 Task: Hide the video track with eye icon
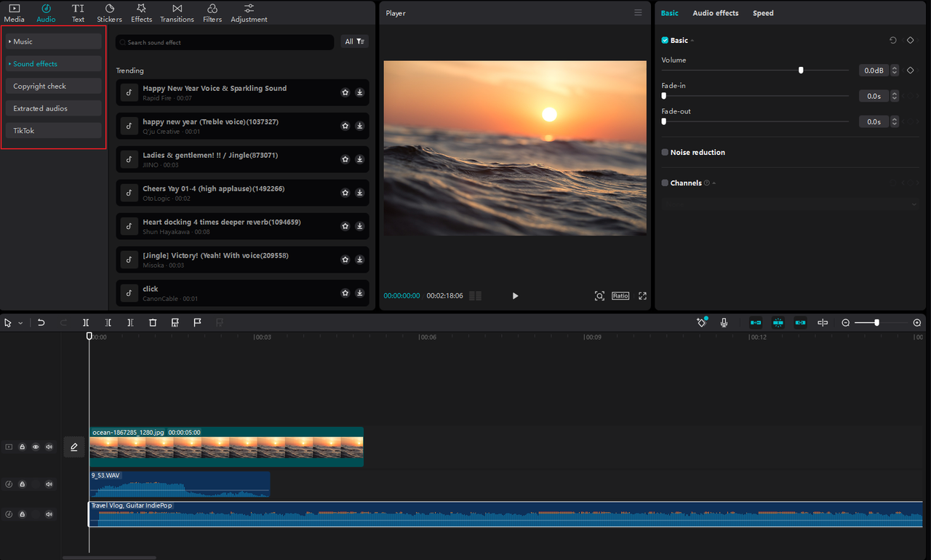click(36, 447)
